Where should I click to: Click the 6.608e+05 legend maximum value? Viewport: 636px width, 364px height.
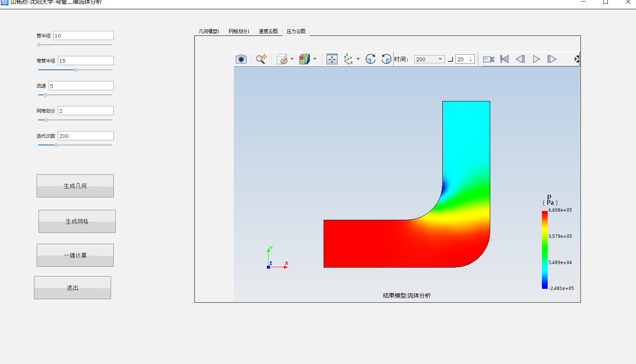point(560,210)
